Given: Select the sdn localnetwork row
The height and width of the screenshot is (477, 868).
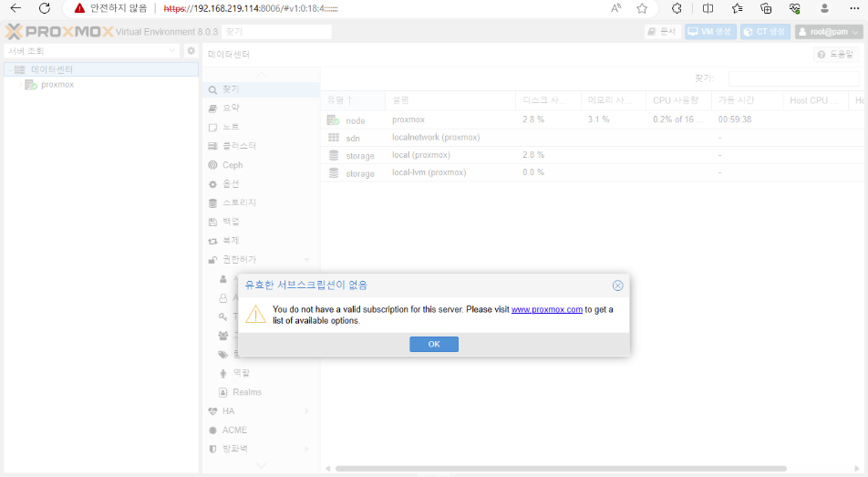Looking at the screenshot, I should click(592, 138).
